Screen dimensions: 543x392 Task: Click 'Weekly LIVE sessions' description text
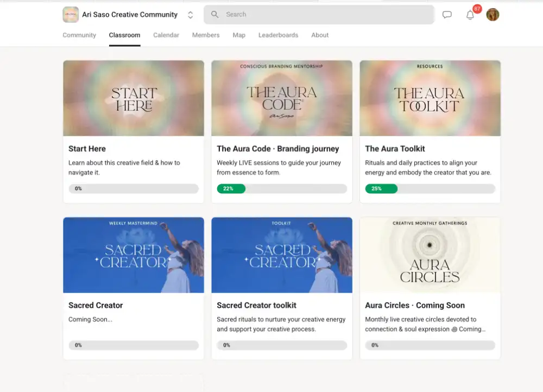tap(279, 168)
